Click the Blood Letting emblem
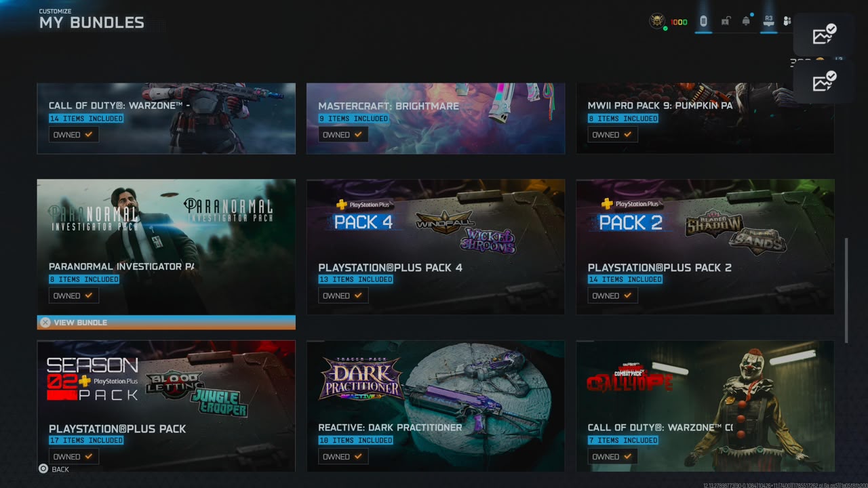 coord(175,386)
